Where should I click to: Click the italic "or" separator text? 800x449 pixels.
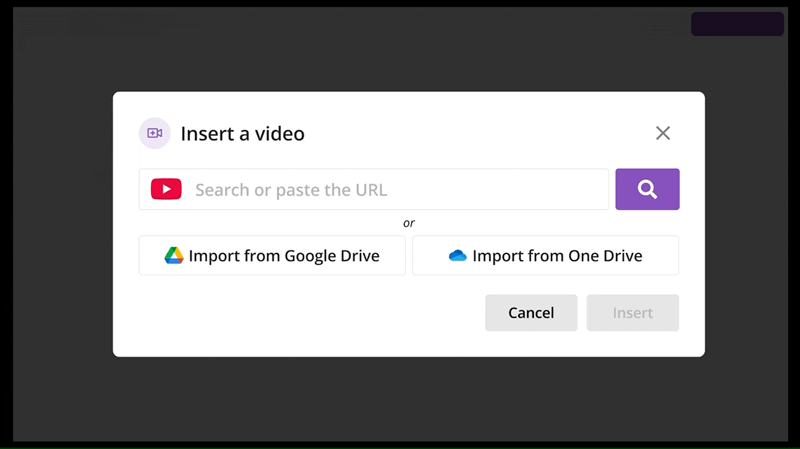pos(409,223)
